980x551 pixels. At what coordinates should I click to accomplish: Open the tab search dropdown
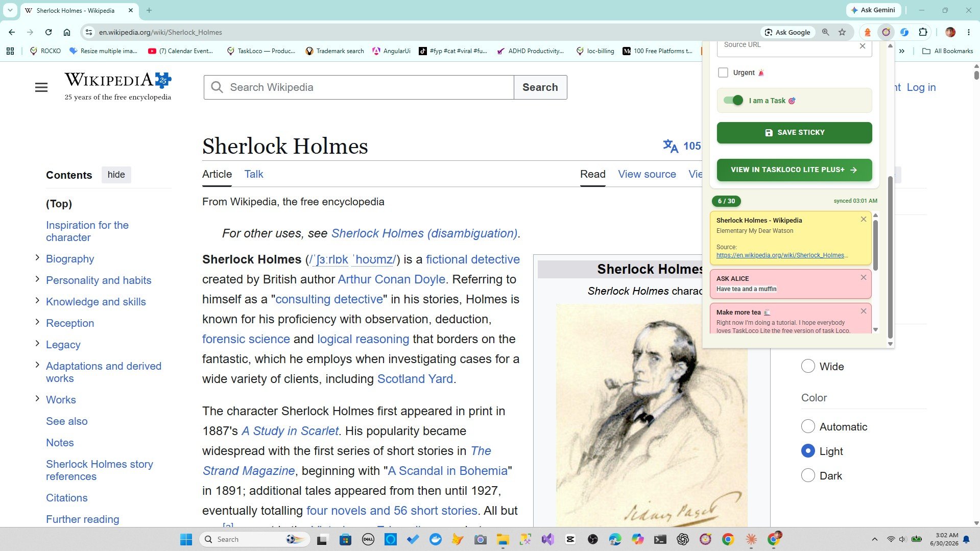(x=10, y=10)
